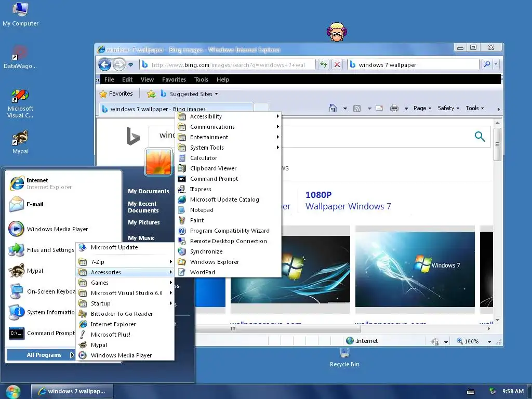Screen dimensions: 532x399
Task: Click the IE vertical scrollbar thumb
Action: pyautogui.click(x=497, y=144)
